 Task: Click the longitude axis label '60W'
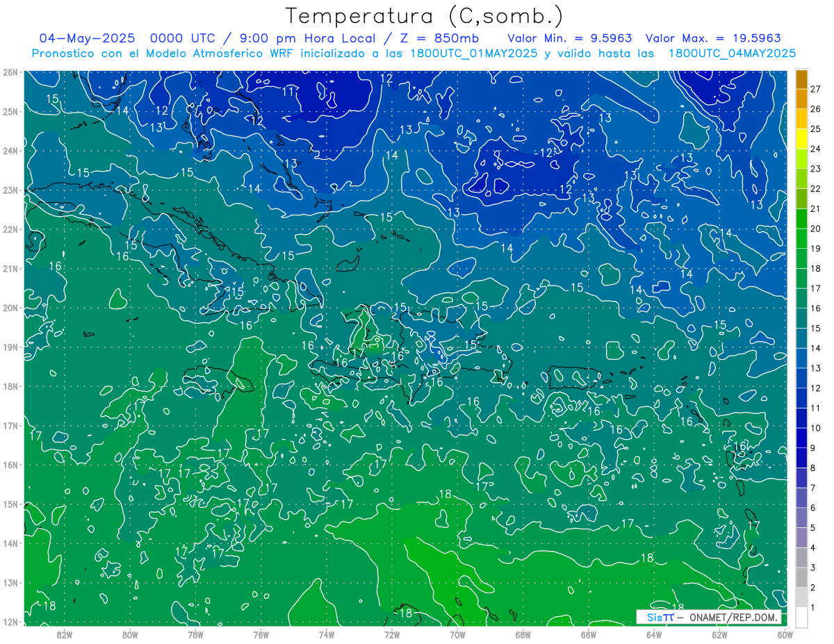click(x=785, y=634)
